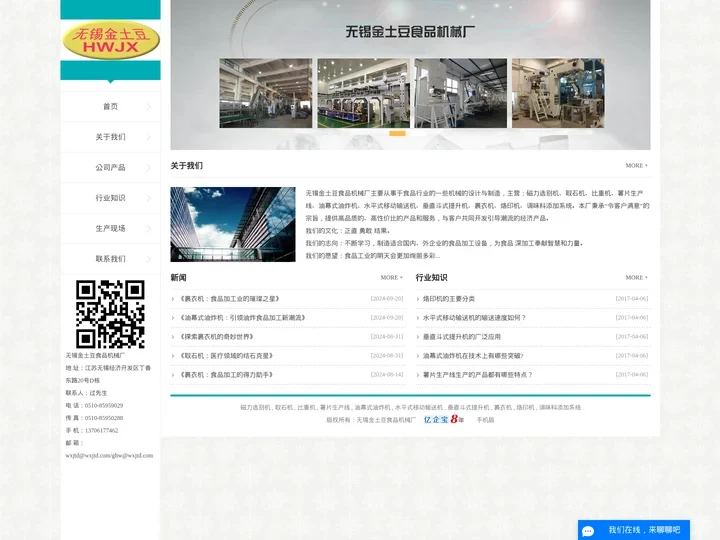
Task: Open 《裹衣机：食品加工的得力助手》 news item
Action: point(225,375)
